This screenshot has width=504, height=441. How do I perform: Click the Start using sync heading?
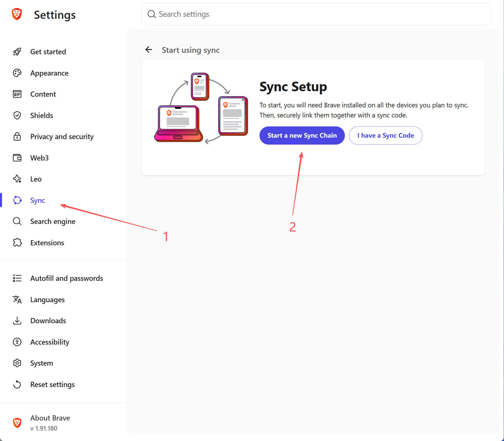(191, 50)
